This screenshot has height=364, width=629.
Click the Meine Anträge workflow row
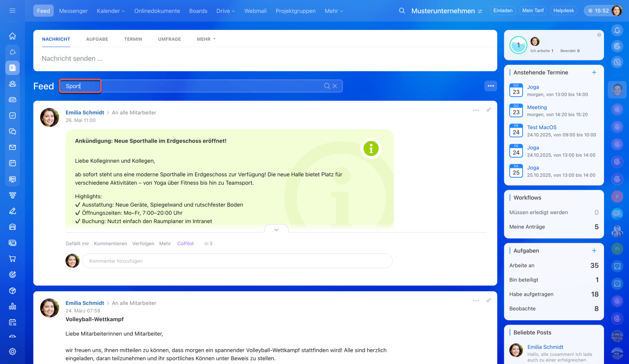554,227
